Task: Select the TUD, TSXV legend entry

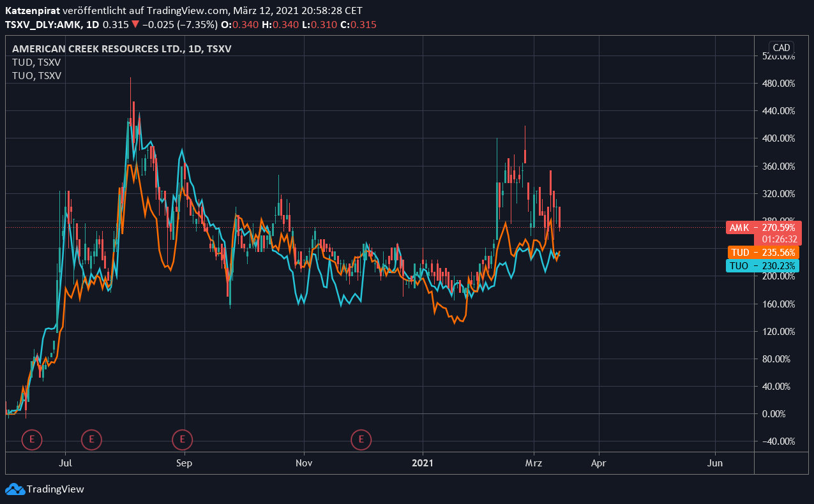Action: pos(37,62)
